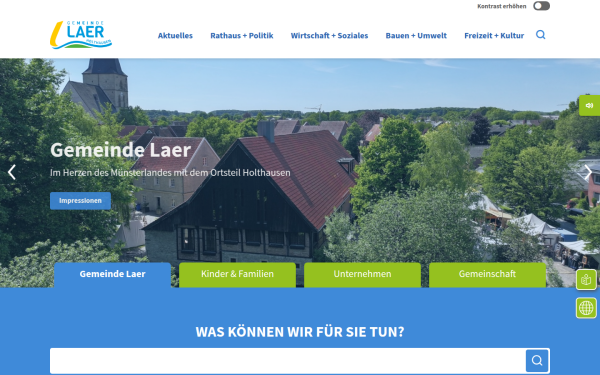Activate the read-aloud speaker icon

pyautogui.click(x=589, y=105)
